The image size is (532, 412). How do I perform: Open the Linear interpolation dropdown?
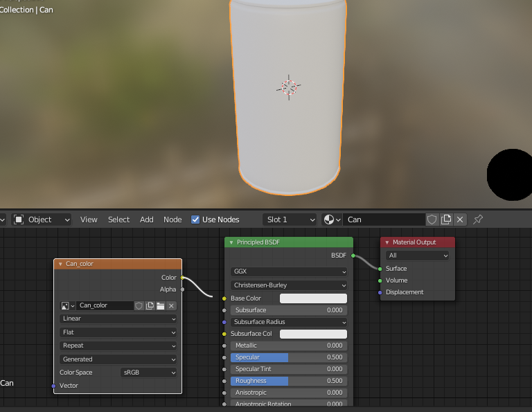(118, 319)
